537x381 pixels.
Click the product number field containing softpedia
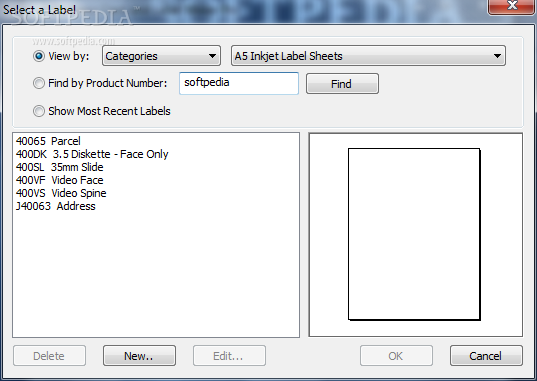pos(239,83)
